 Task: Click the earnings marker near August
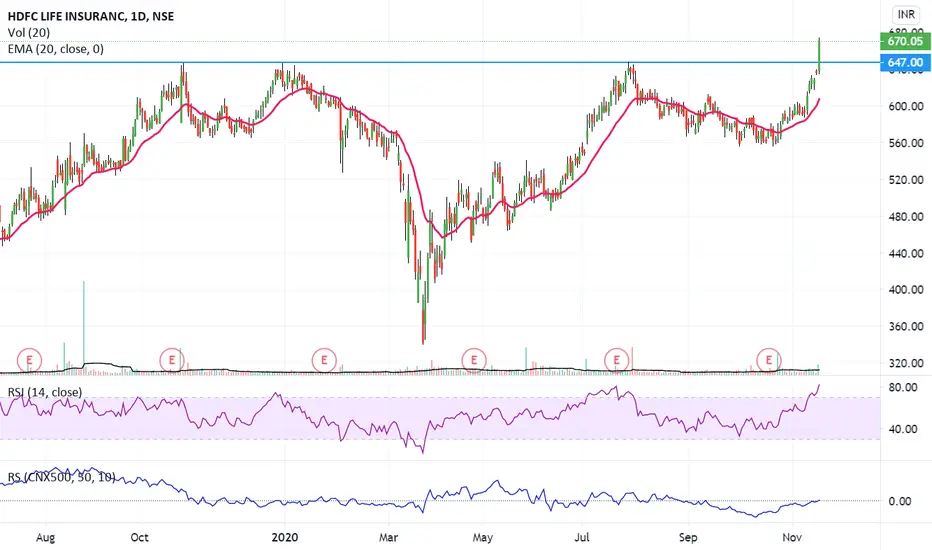click(29, 360)
